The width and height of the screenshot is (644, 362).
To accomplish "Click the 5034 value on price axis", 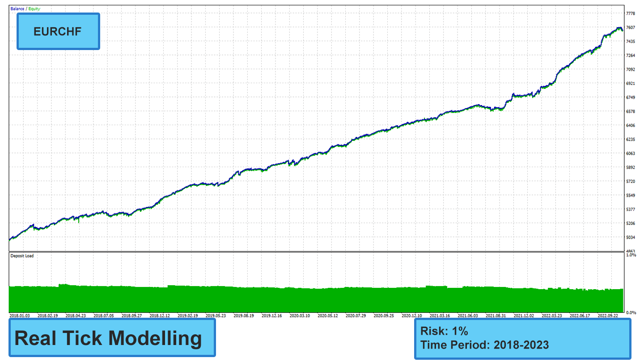I will [x=631, y=237].
